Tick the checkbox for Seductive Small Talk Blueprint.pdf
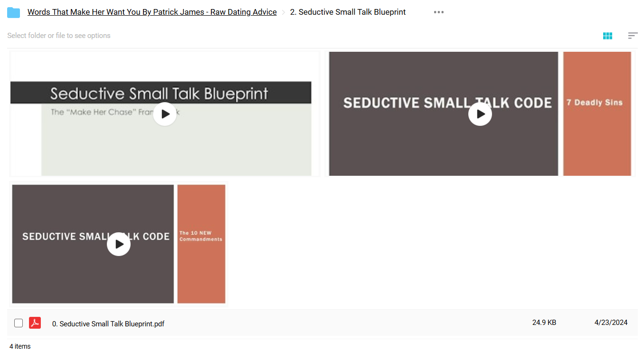The height and width of the screenshot is (352, 644). pyautogui.click(x=19, y=323)
